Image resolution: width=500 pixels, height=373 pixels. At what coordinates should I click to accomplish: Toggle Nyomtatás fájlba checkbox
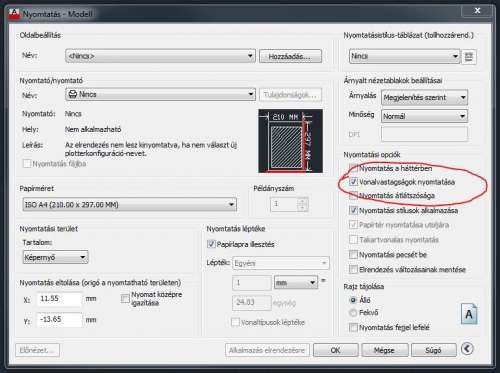click(27, 164)
